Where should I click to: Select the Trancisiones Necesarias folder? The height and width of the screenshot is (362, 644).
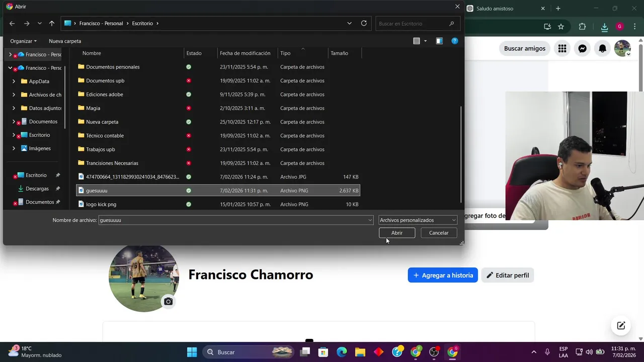point(218,163)
